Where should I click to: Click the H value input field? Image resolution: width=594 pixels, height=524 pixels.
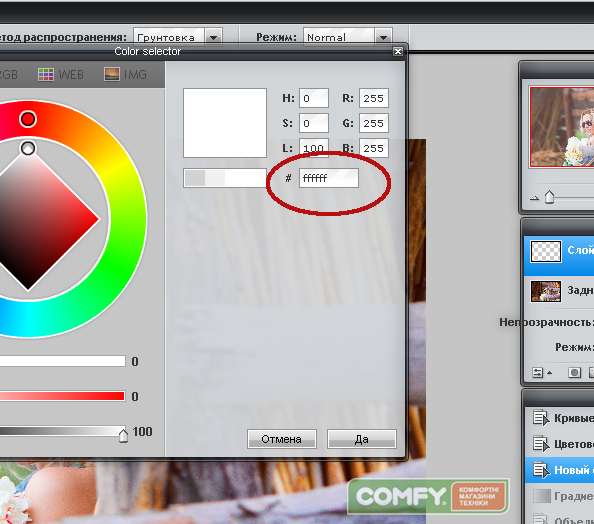coord(314,98)
